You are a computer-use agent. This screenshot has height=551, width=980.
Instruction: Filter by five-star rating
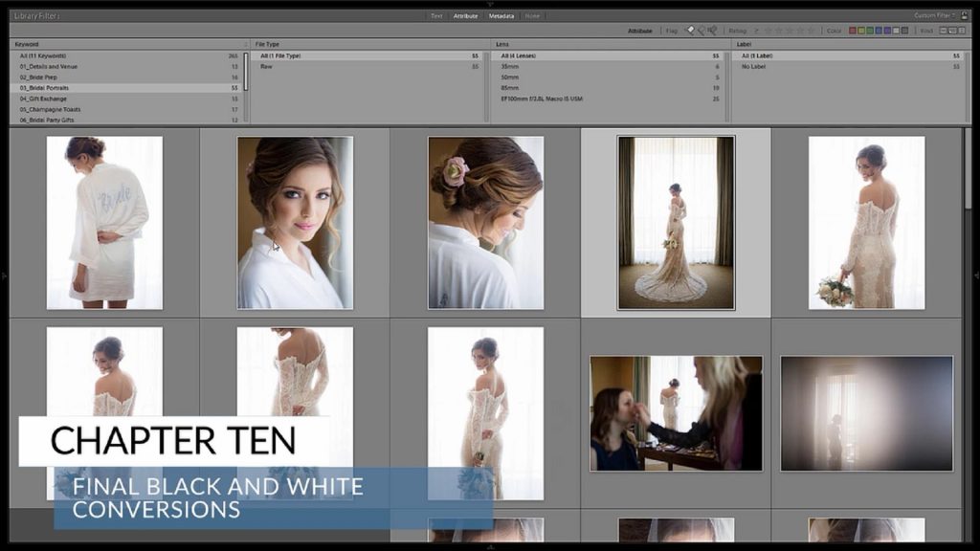click(x=812, y=31)
